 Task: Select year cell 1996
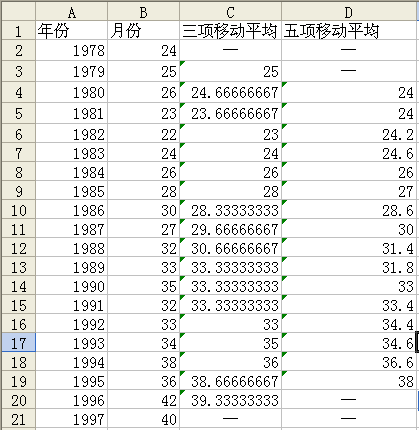coord(72,400)
